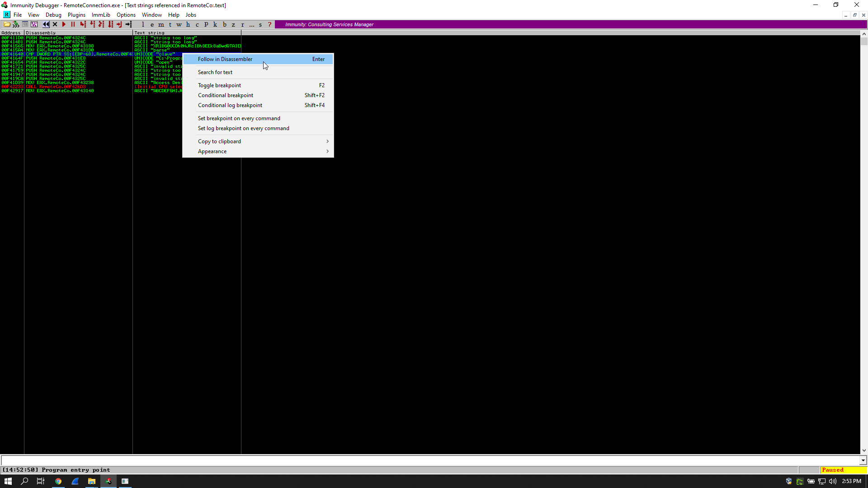Image resolution: width=868 pixels, height=488 pixels.
Task: Click the Close program X toolbar icon
Action: coord(55,24)
